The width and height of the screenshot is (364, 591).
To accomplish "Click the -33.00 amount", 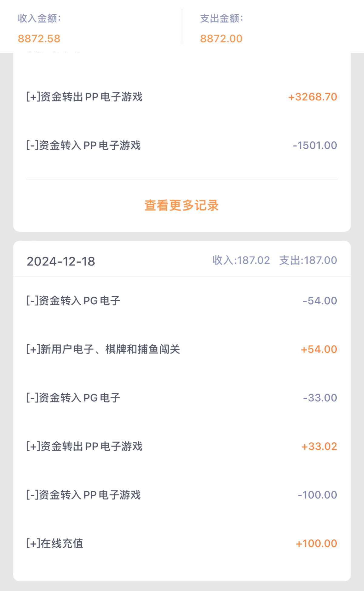I will [x=320, y=398].
